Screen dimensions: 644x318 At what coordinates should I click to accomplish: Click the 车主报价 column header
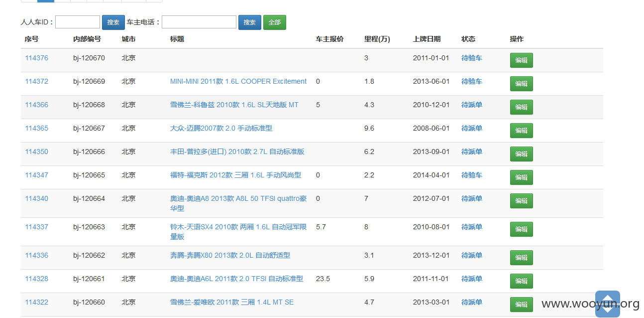tap(329, 39)
